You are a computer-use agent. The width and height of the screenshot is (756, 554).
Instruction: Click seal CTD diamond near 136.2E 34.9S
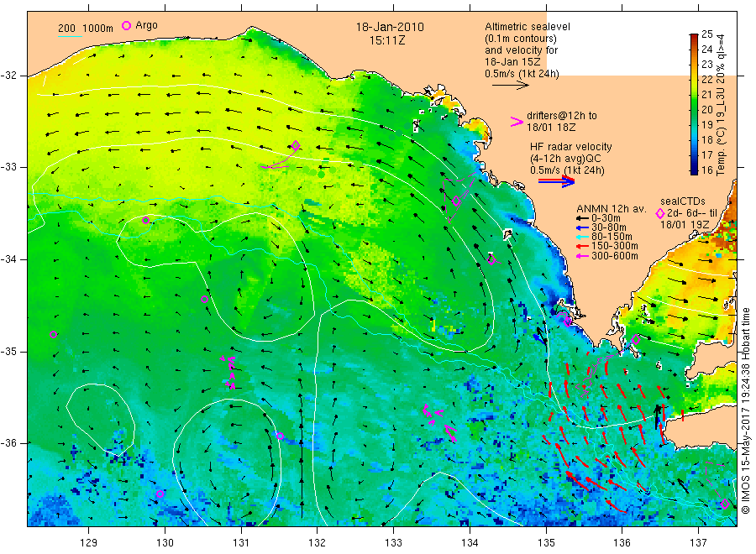tap(636, 340)
